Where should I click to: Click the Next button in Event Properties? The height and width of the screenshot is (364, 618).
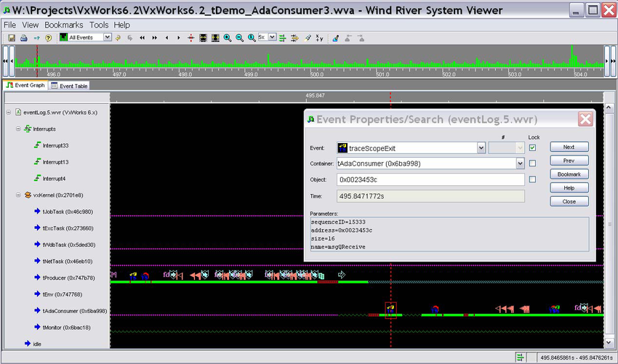(569, 147)
